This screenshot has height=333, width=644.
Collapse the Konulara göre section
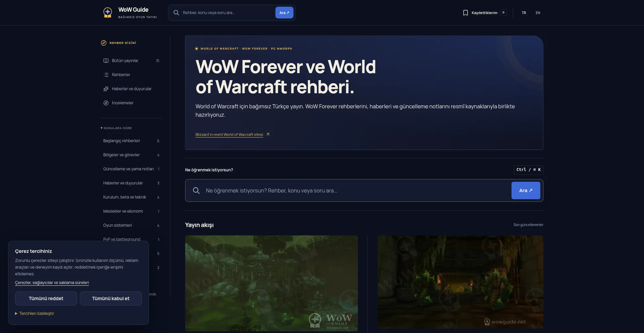click(116, 128)
